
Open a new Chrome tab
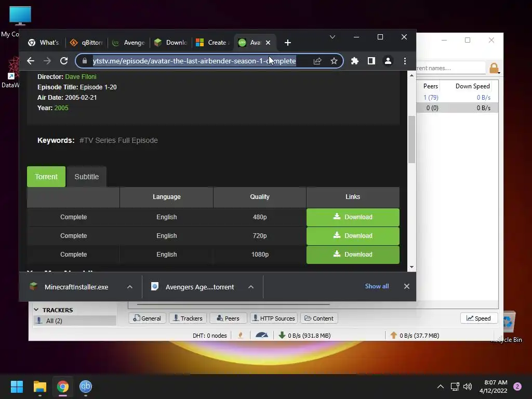click(x=288, y=43)
